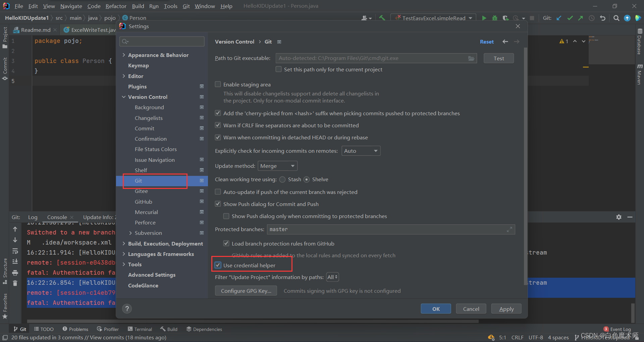This screenshot has height=342, width=644.
Task: Select the Shelve radio button
Action: (307, 180)
